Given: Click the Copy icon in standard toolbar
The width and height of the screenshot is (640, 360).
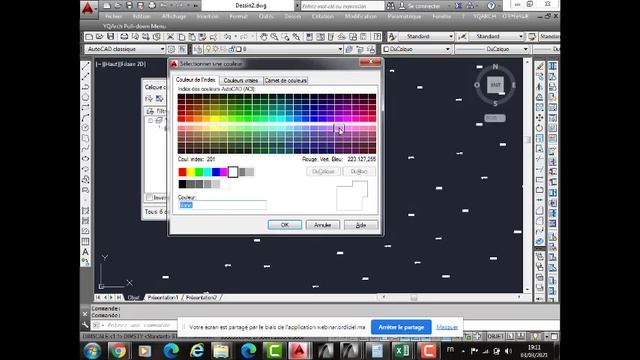Looking at the screenshot, I should pos(181,37).
